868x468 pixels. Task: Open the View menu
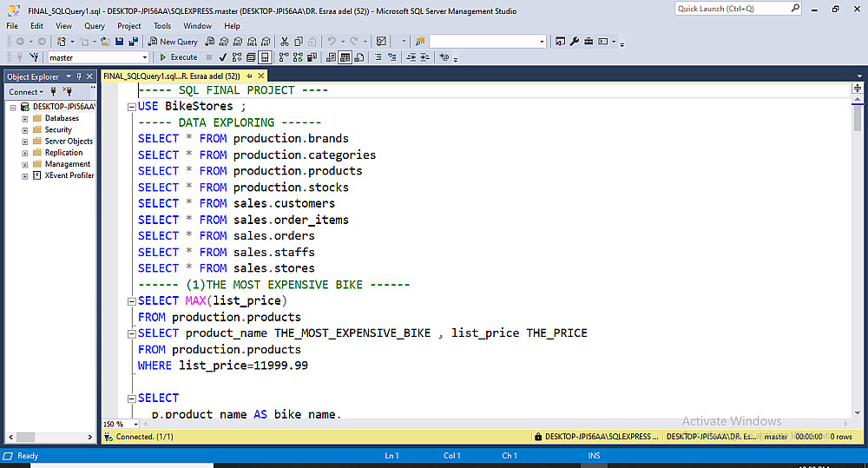[x=63, y=26]
